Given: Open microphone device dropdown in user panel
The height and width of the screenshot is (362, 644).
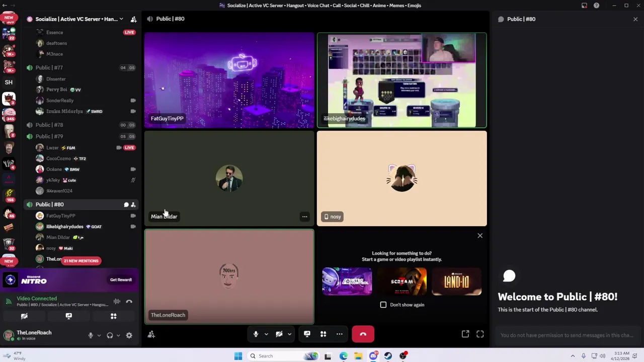Looking at the screenshot, I should pos(99,335).
